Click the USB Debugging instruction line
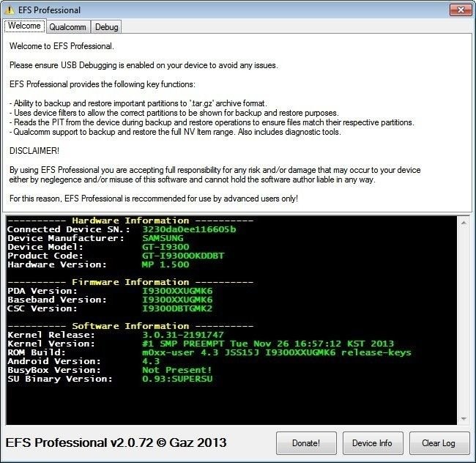Screen dimensions: 476x463 tap(144, 65)
